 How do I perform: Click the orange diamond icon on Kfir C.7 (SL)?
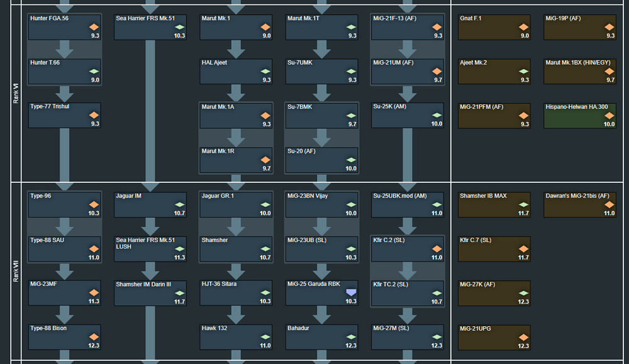[x=523, y=249]
